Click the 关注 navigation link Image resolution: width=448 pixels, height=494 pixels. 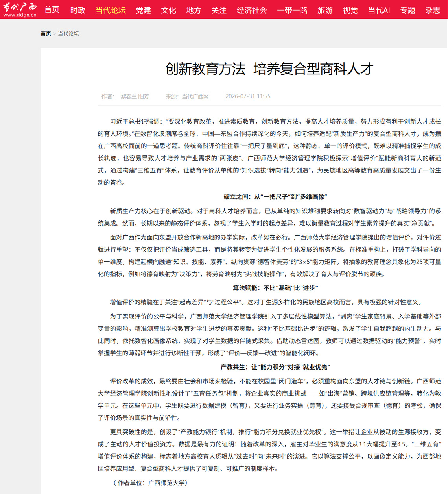pos(219,10)
